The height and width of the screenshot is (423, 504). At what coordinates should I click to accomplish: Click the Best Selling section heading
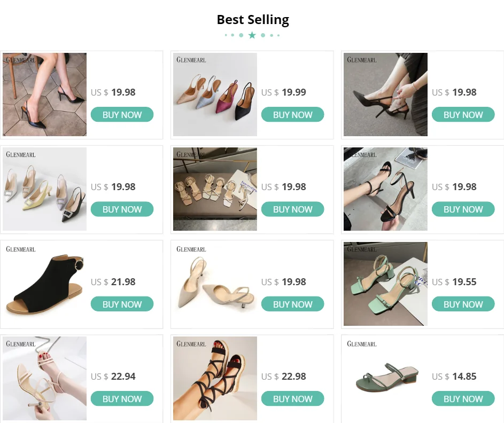pos(252,20)
